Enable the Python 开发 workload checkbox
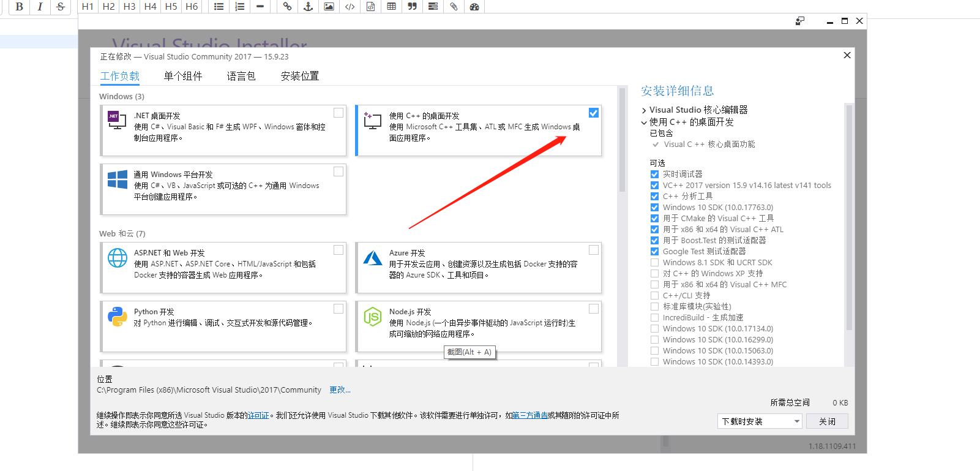Viewport: 980px width, 471px height. click(339, 309)
